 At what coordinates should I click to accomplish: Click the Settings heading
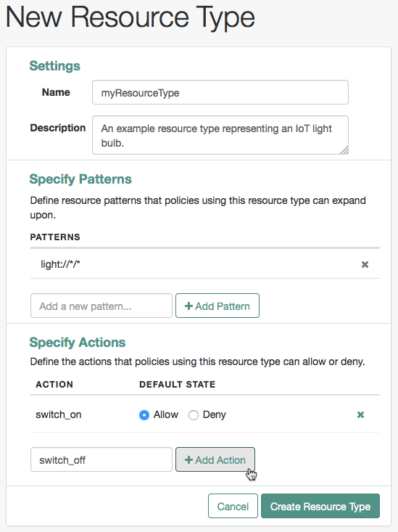coord(54,65)
